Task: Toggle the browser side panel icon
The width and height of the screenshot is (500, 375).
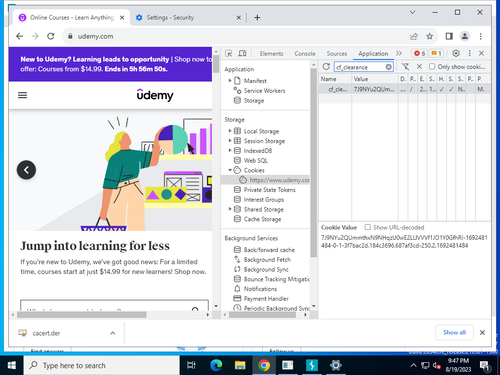Action: point(449,36)
